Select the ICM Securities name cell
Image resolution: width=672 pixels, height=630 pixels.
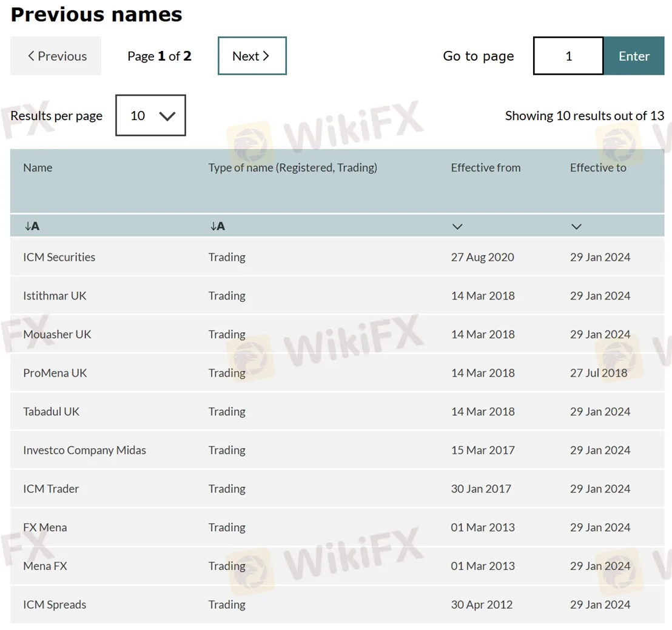coord(59,257)
